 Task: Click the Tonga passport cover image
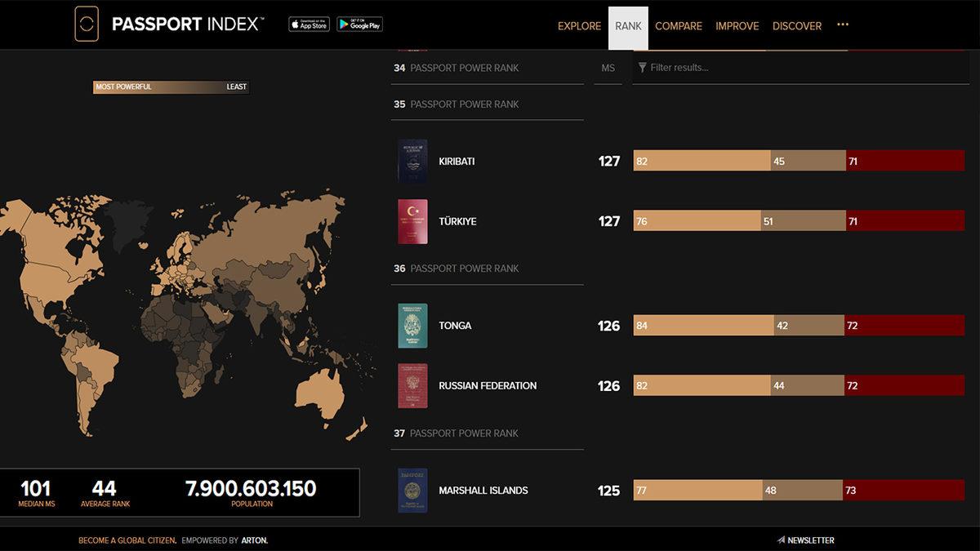(x=412, y=326)
